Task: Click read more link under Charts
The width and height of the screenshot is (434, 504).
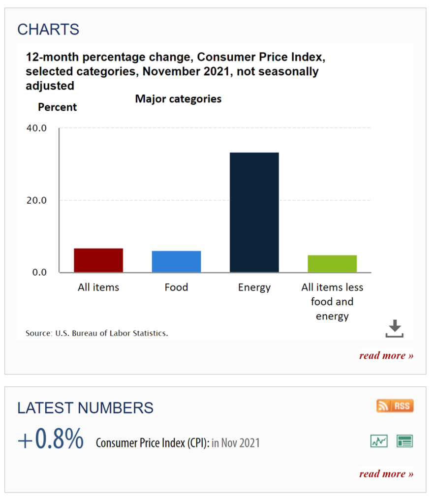Action: [x=386, y=355]
